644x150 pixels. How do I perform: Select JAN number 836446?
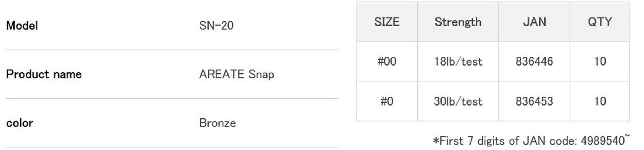(x=534, y=61)
